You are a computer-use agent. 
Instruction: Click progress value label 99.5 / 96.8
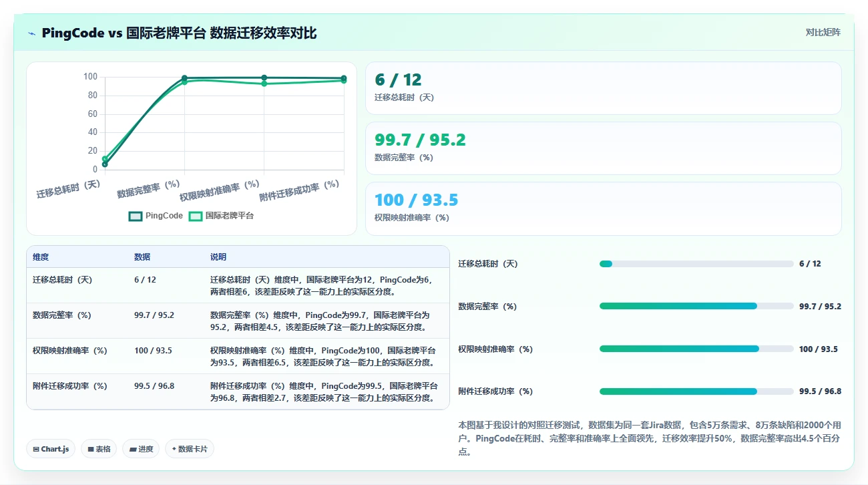coord(820,391)
